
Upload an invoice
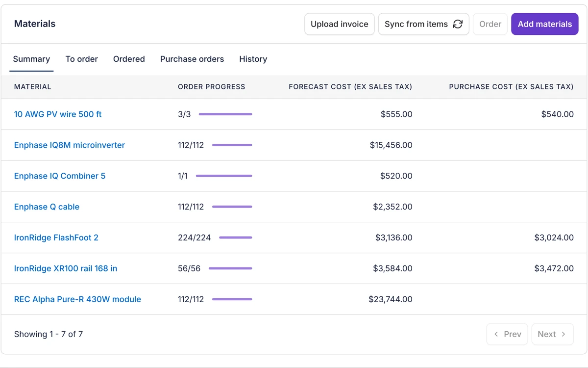[x=340, y=24]
